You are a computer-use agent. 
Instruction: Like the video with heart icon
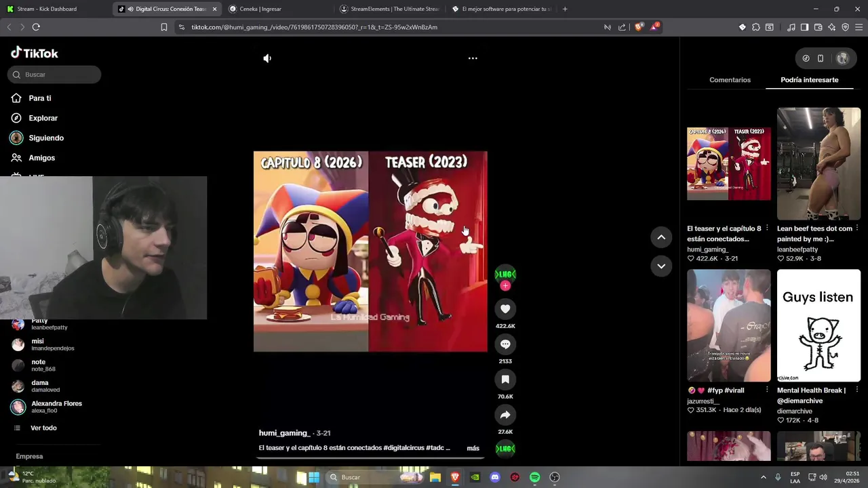coord(505,309)
